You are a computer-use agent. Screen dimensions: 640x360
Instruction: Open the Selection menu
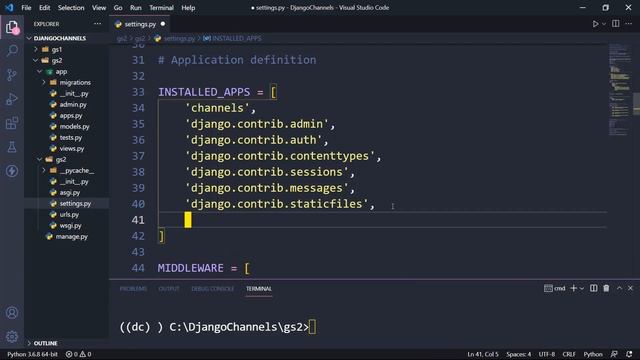pos(71,8)
